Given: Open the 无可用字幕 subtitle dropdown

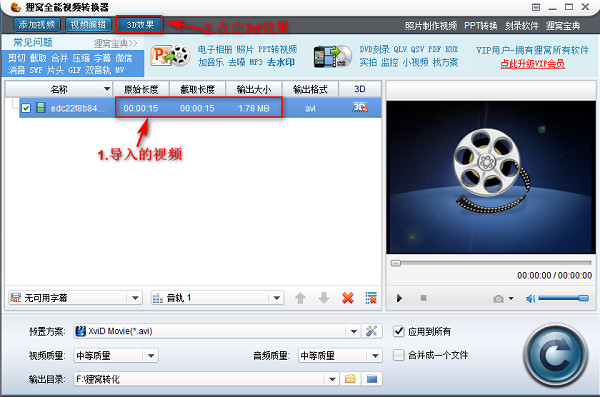Looking at the screenshot, I should coord(75,298).
